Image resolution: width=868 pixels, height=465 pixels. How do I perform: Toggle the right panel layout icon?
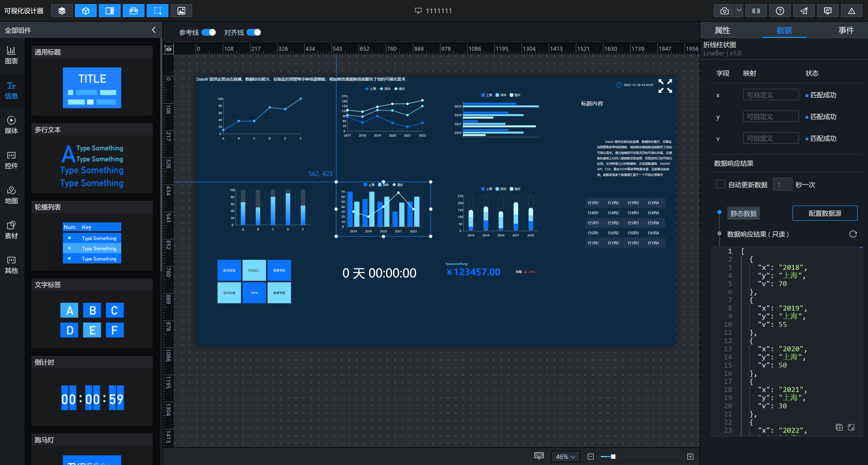(109, 11)
